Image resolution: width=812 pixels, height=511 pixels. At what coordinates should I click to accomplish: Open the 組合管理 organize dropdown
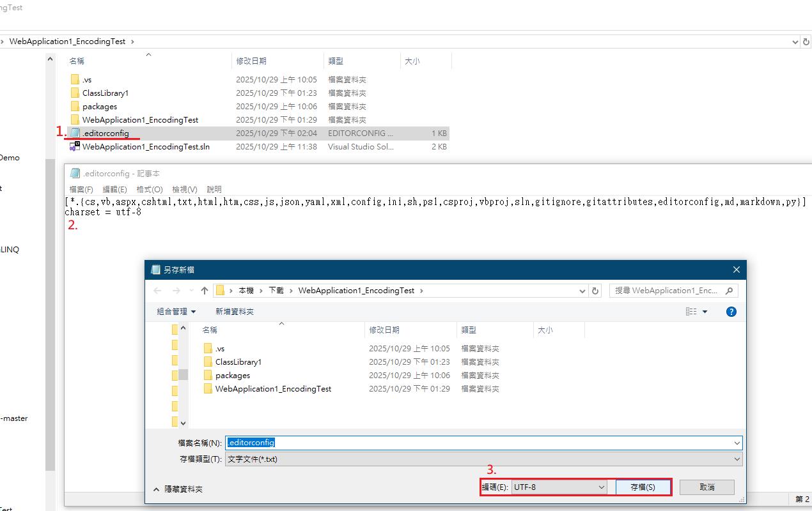coord(176,312)
